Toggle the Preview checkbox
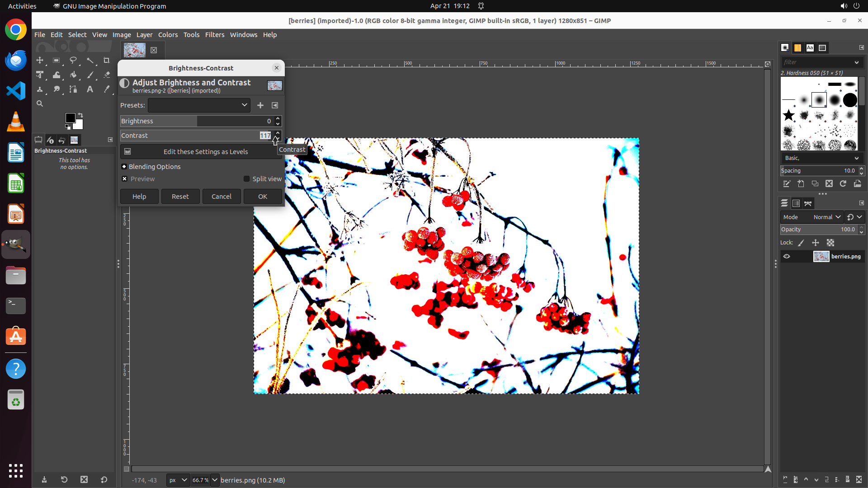This screenshot has height=488, width=868. (125, 179)
